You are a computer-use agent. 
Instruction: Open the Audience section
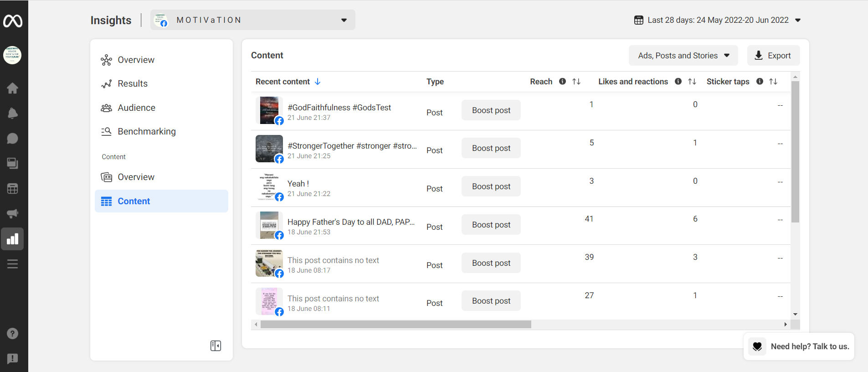coord(136,108)
